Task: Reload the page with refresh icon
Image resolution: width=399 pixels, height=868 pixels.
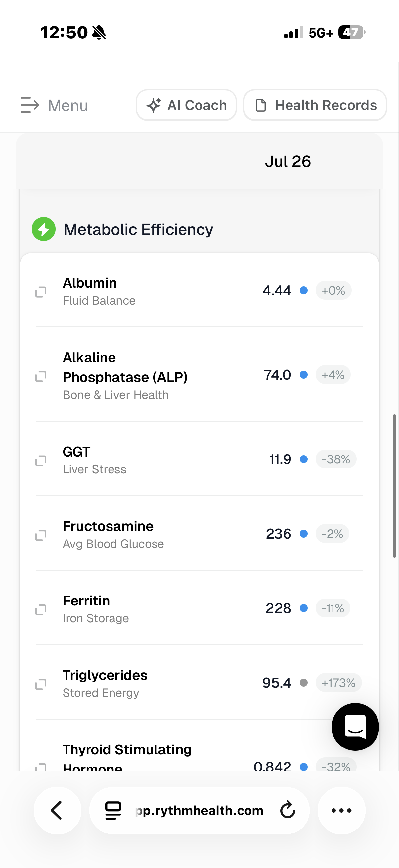Action: click(287, 810)
